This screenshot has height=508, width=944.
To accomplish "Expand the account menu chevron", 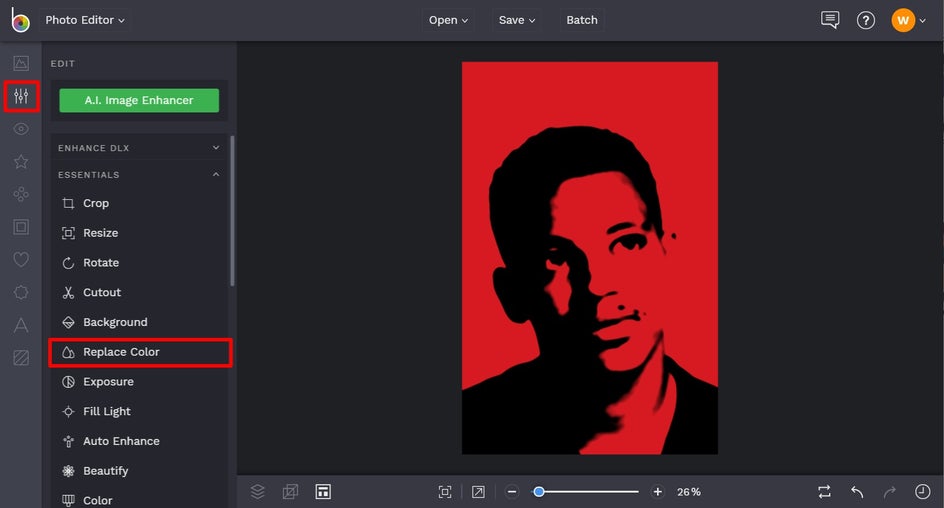I will click(x=923, y=20).
